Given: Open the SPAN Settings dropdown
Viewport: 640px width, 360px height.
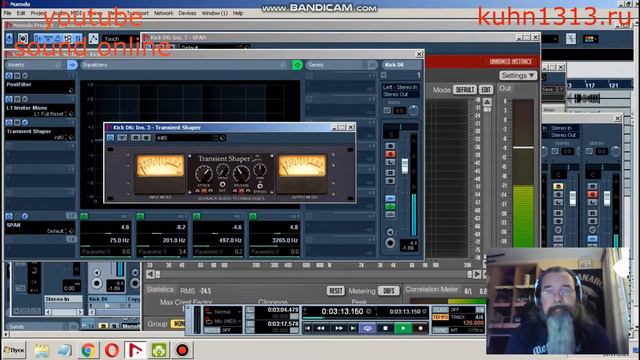Looking at the screenshot, I should pyautogui.click(x=518, y=76).
